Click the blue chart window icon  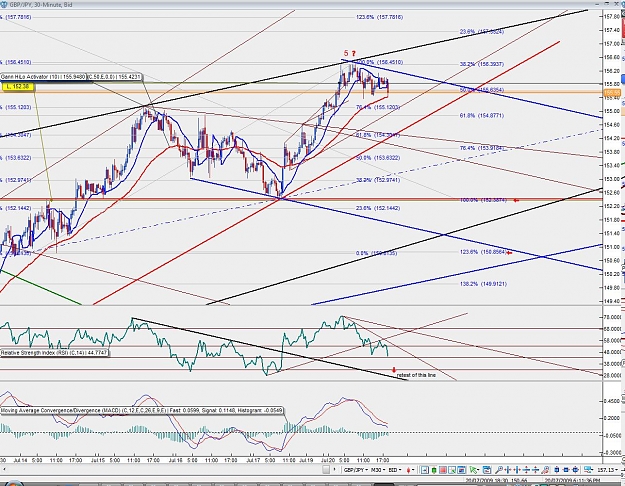(461, 470)
